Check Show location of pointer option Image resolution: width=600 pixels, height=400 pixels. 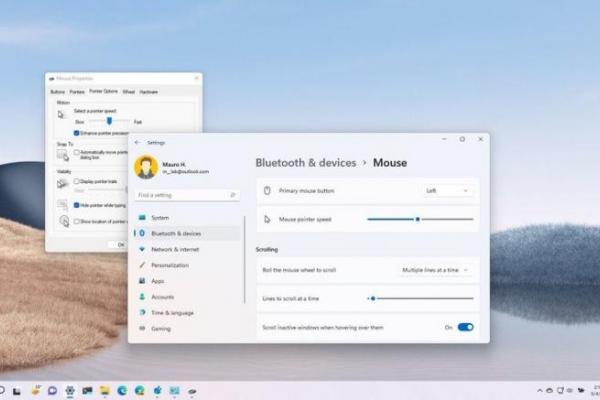coord(76,221)
